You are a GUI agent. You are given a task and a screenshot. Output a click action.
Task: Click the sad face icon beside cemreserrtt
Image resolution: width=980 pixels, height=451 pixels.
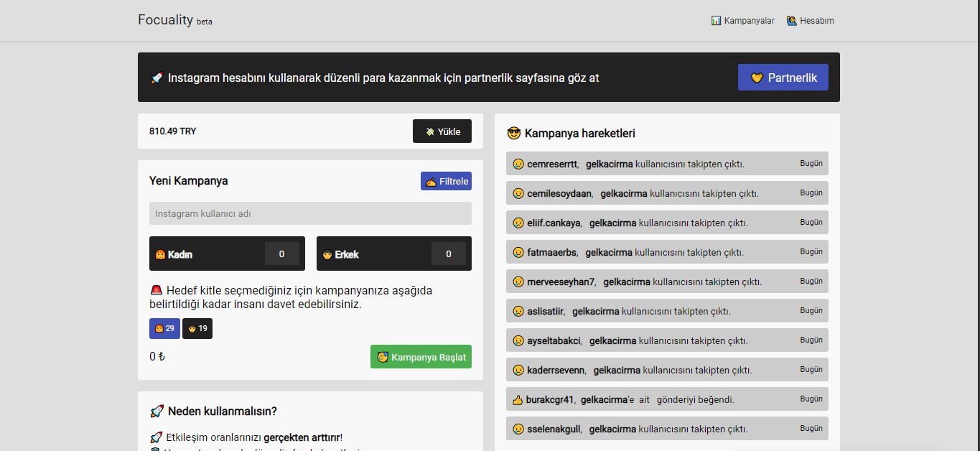pos(518,164)
